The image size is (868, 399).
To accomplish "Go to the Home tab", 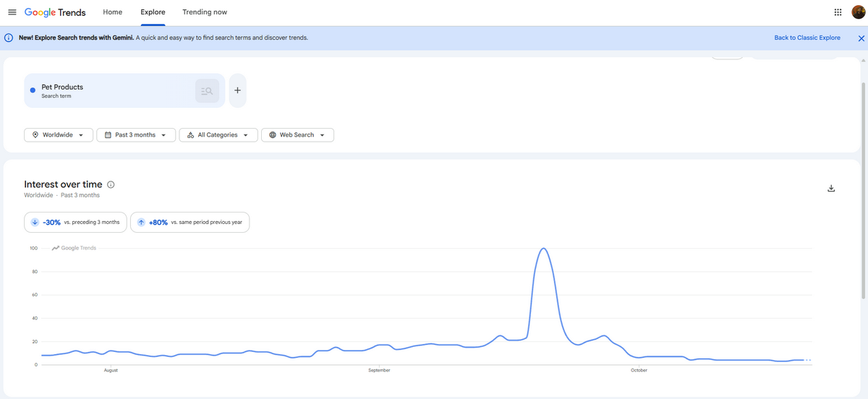I will point(112,12).
